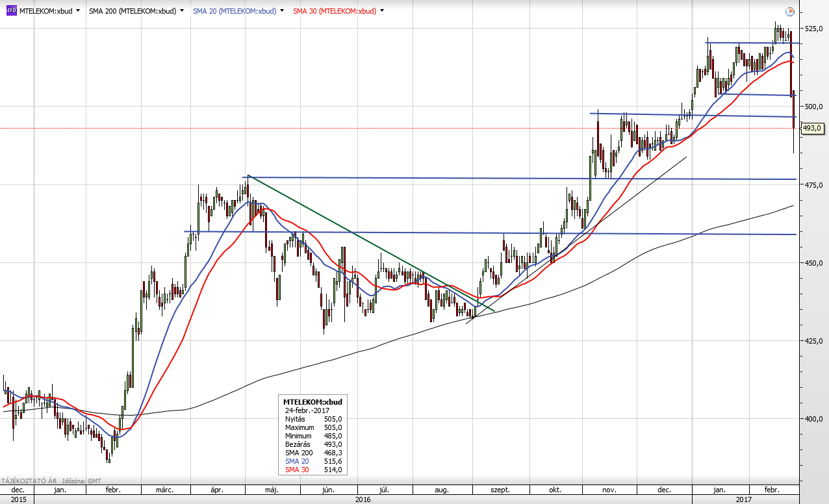Click the okt. month label on time axis
829x504 pixels.
(555, 490)
